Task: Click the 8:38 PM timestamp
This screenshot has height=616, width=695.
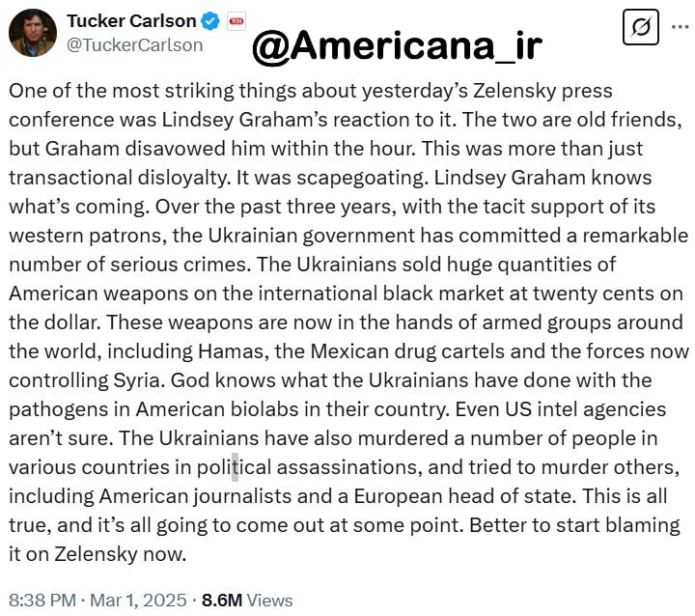Action: pos(42,599)
